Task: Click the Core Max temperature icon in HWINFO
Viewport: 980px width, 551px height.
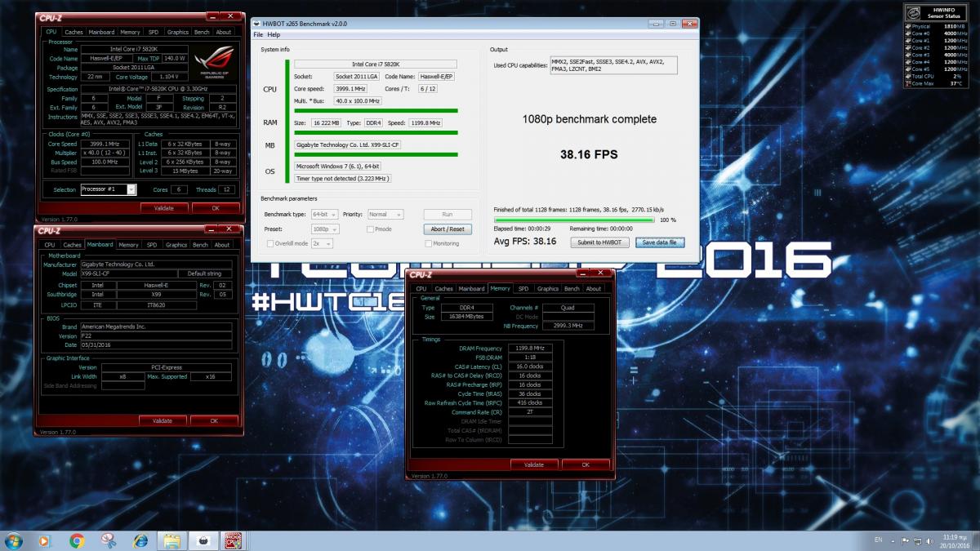Action: 908,83
